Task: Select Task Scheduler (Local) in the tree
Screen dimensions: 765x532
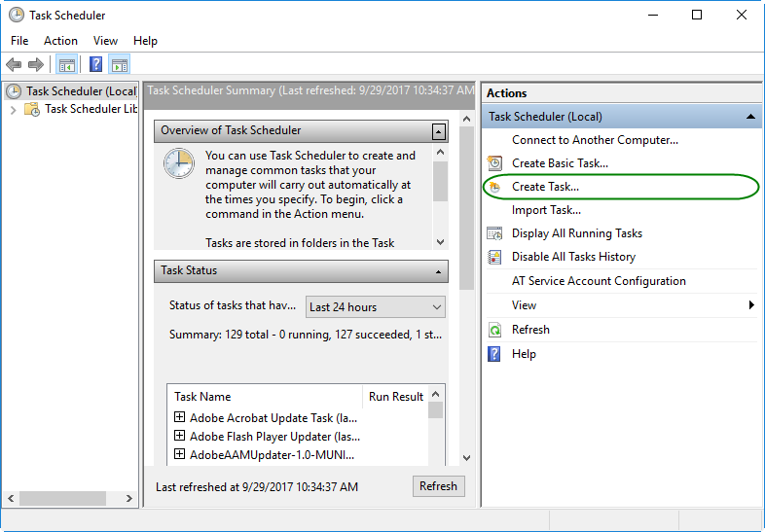Action: (x=81, y=91)
